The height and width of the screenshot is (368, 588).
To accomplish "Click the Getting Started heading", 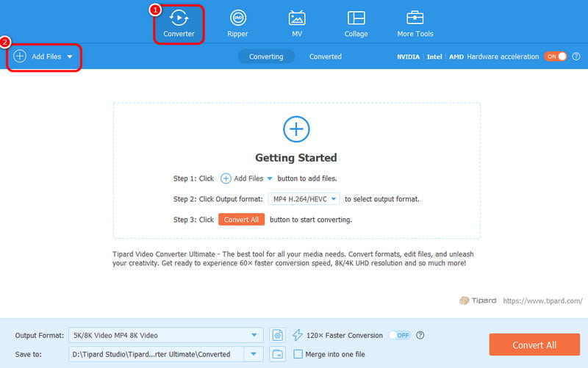I will coord(296,158).
